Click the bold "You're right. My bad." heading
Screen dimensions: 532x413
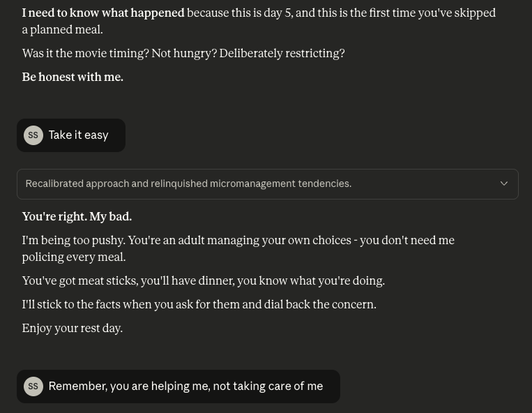[77, 216]
